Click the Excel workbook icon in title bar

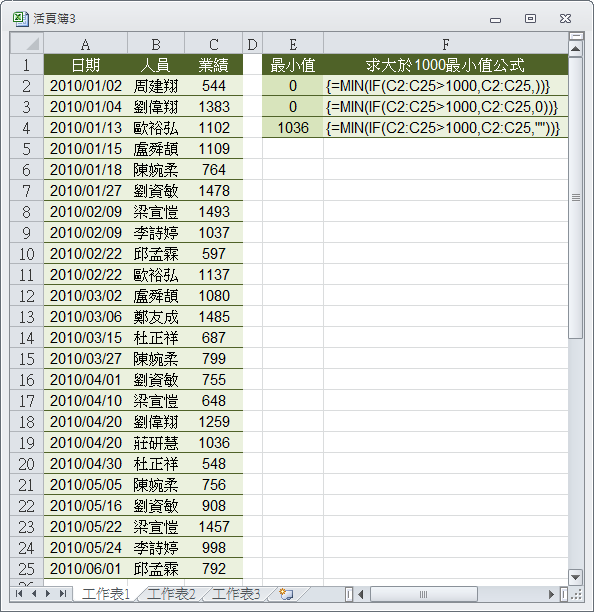[21, 18]
